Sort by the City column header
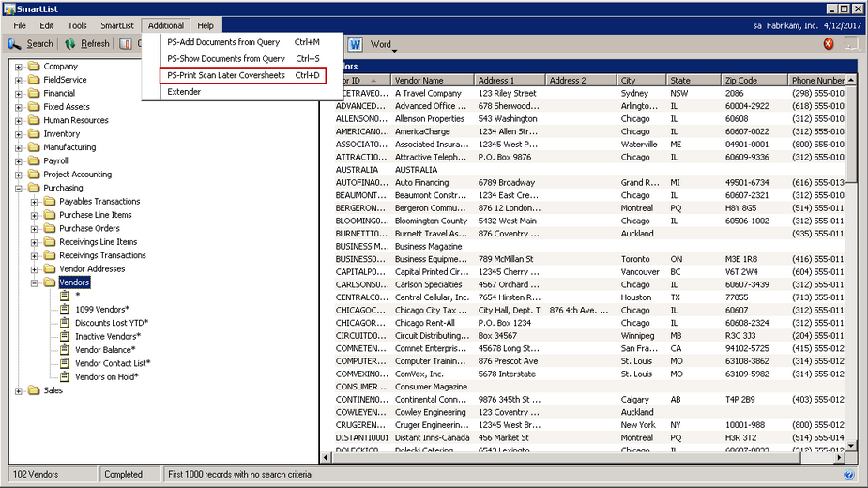This screenshot has height=488, width=868. pos(641,81)
